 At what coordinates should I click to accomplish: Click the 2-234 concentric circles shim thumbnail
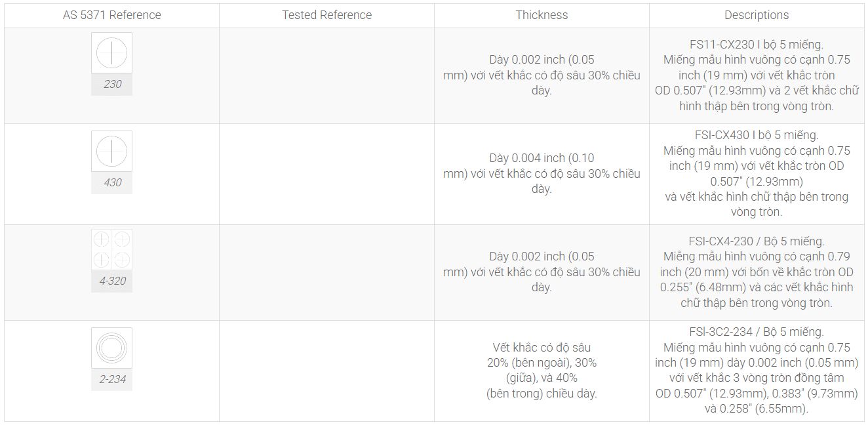pyautogui.click(x=111, y=348)
